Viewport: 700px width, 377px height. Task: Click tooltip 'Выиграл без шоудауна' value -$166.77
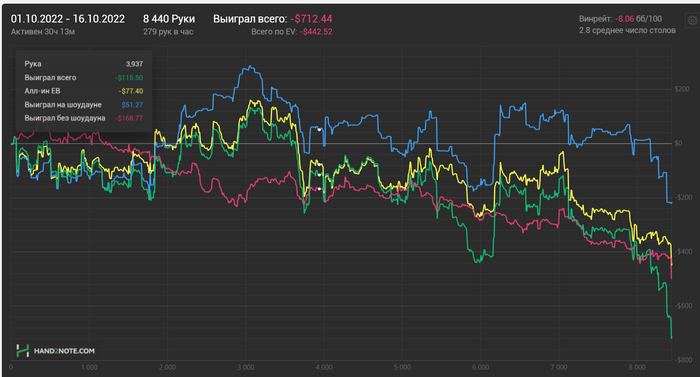(129, 118)
